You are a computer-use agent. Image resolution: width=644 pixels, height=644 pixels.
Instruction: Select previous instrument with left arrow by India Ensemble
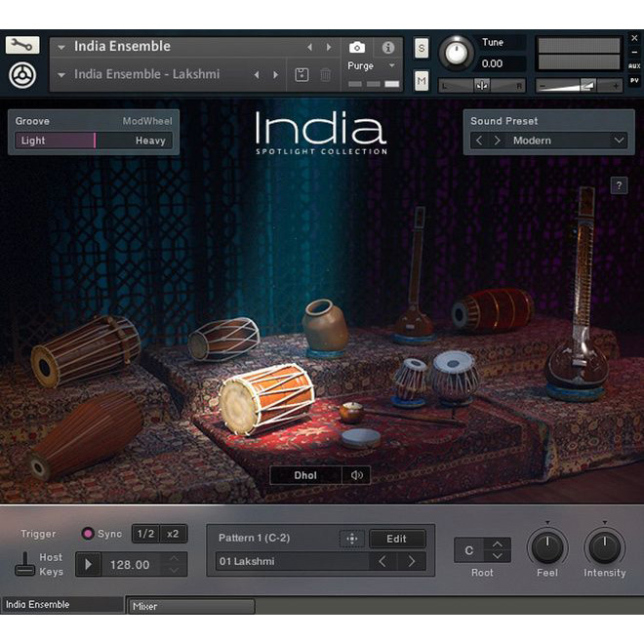click(309, 48)
